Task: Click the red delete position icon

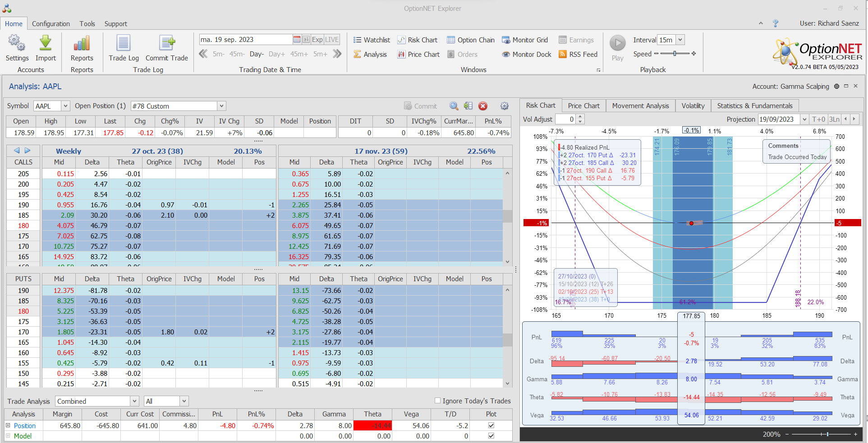Action: click(483, 106)
